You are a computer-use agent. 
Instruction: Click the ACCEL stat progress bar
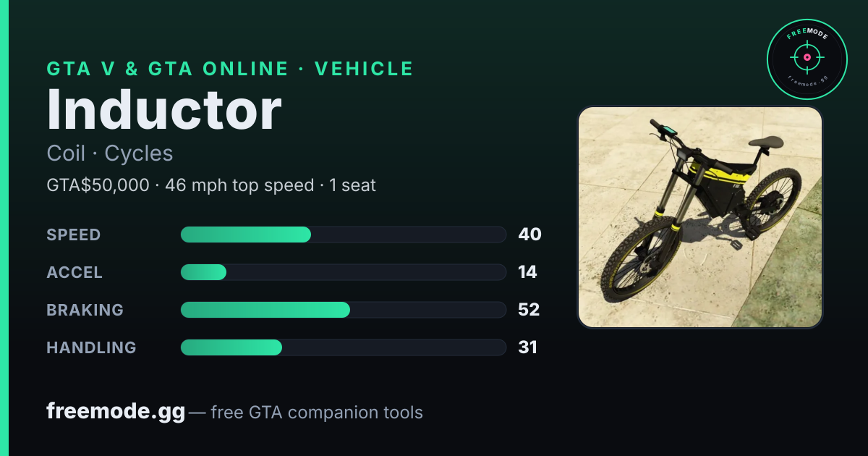click(x=343, y=272)
